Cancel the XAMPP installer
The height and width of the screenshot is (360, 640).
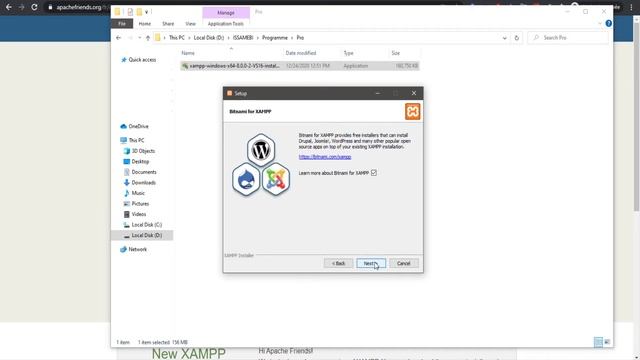(403, 263)
